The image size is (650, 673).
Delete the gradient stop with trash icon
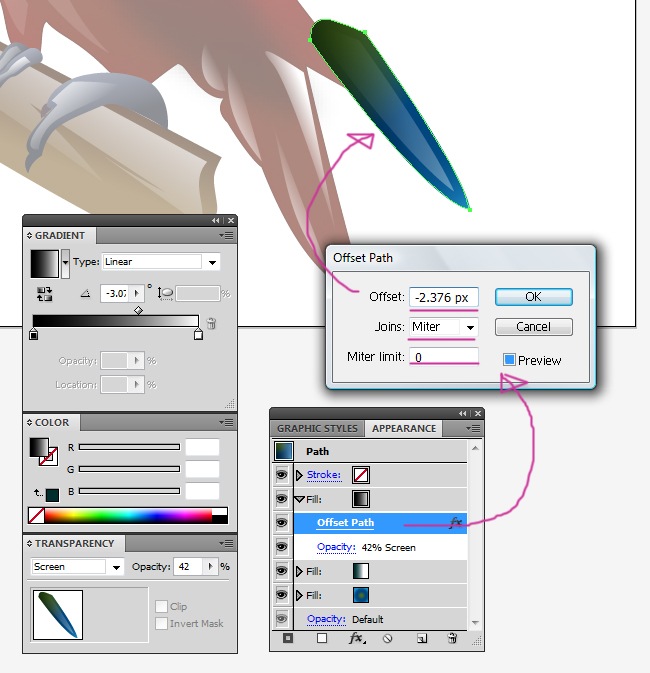click(x=211, y=324)
